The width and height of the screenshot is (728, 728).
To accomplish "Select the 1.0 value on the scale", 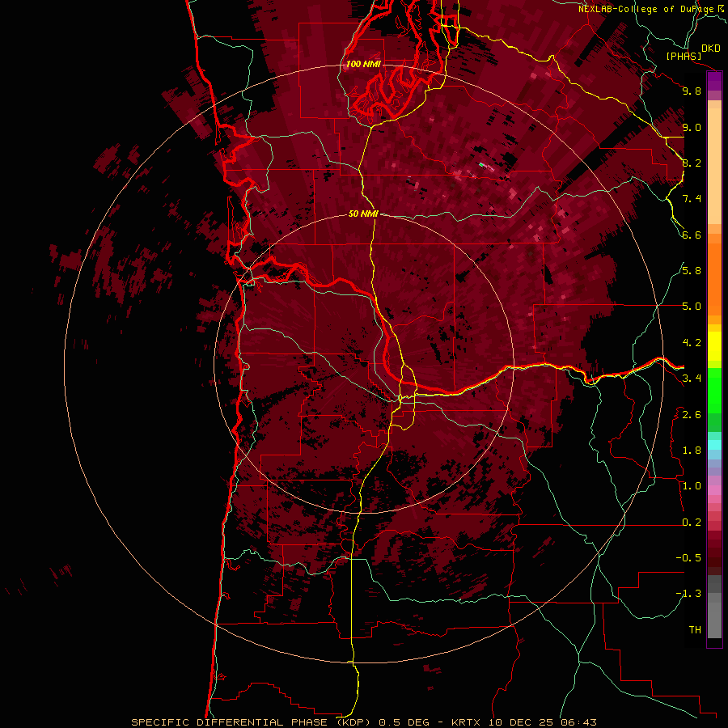I will coord(692,486).
